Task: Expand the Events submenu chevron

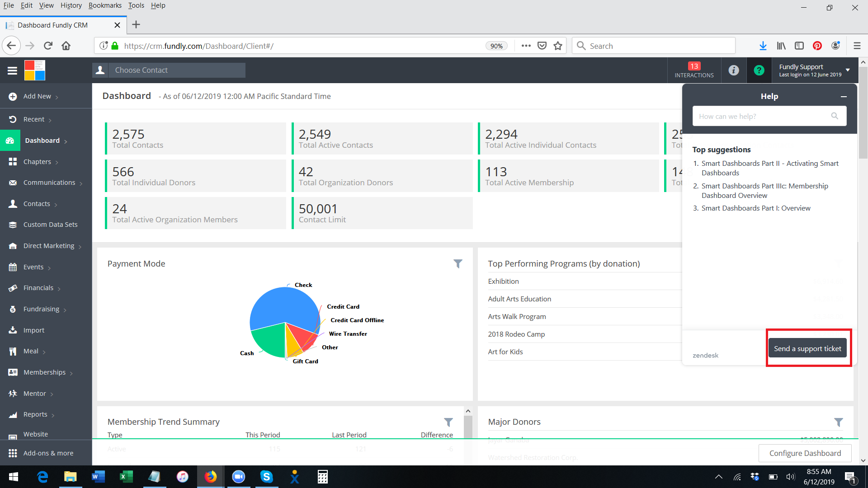Action: coord(49,268)
